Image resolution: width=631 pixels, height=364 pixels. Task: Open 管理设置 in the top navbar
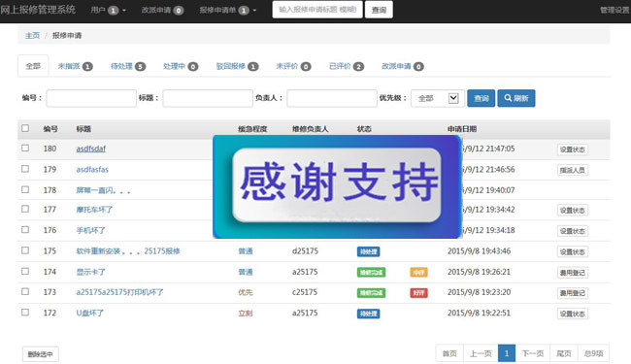pos(614,10)
